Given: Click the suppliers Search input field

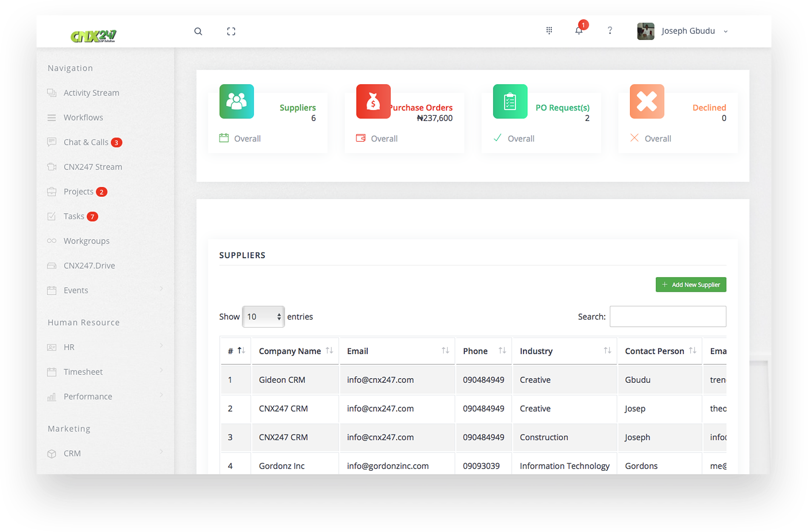Looking at the screenshot, I should point(668,317).
